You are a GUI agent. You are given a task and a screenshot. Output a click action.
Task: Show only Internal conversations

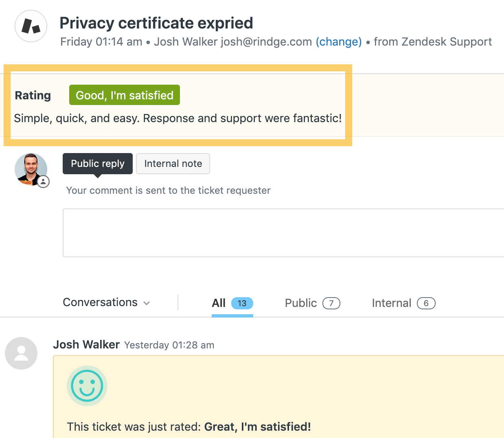tap(391, 303)
